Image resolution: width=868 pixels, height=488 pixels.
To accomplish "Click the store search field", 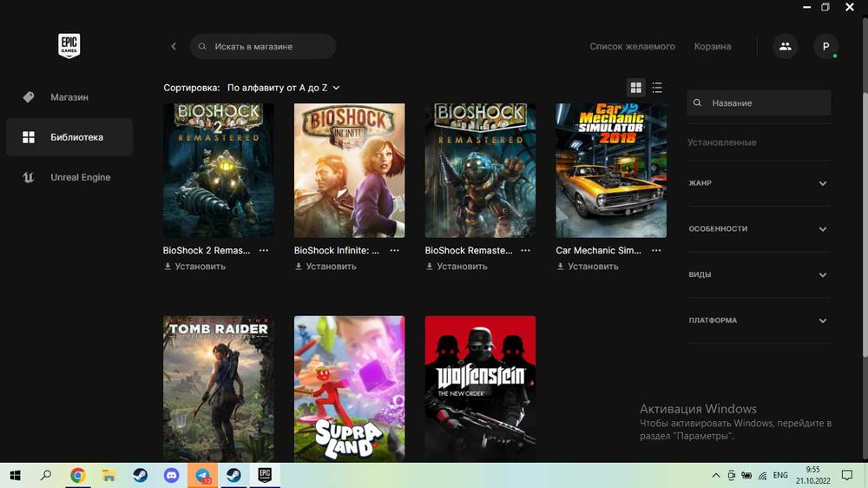I will pos(263,47).
